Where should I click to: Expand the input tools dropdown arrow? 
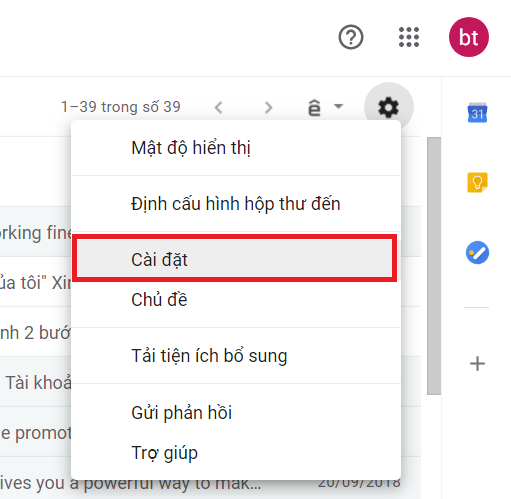tap(338, 106)
